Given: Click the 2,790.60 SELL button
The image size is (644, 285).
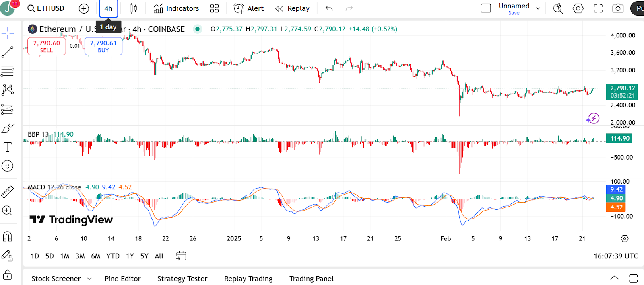Looking at the screenshot, I should pyautogui.click(x=47, y=46).
